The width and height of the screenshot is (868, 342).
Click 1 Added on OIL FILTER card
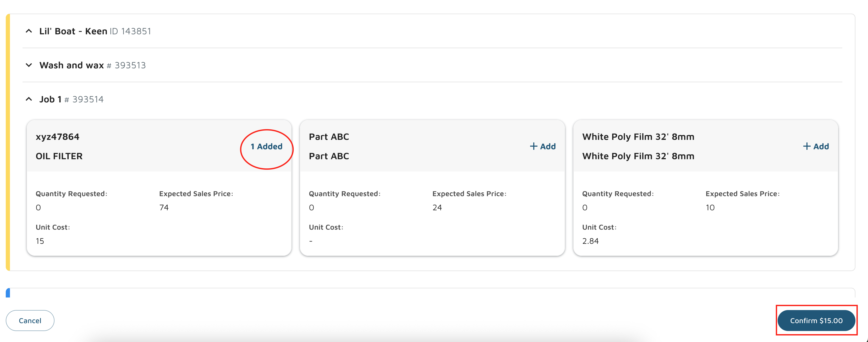[x=266, y=146]
